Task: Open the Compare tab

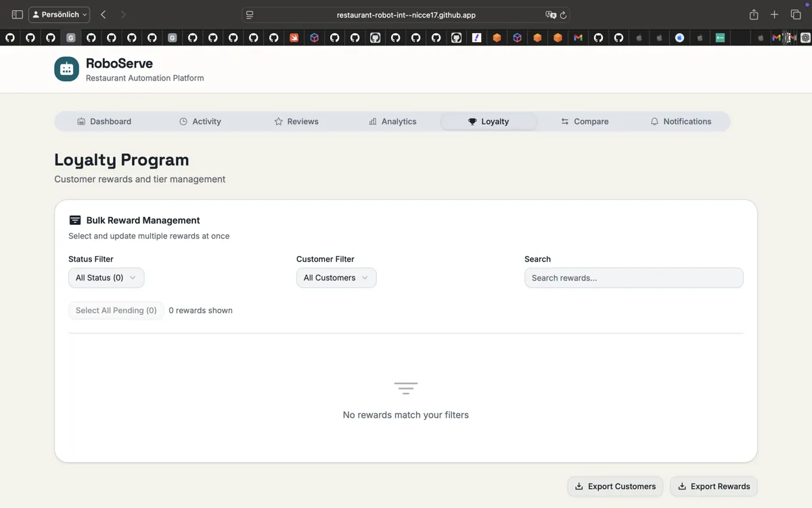Action: click(585, 121)
